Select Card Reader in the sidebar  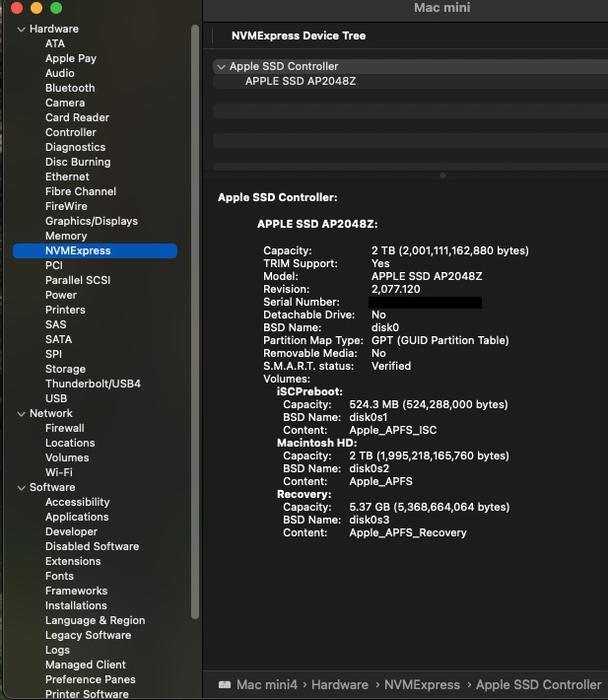tap(77, 117)
